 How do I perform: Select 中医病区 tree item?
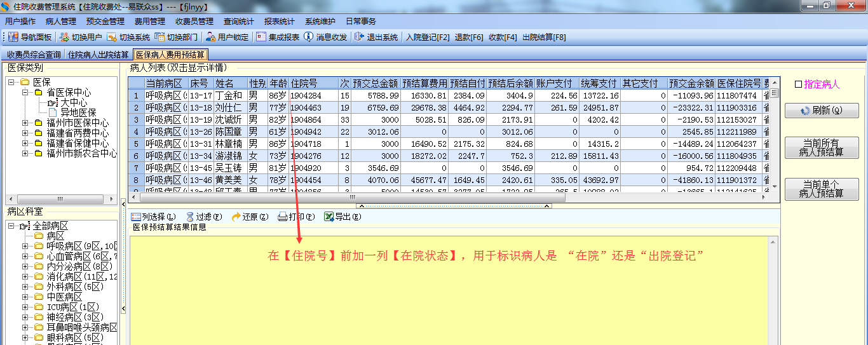pyautogui.click(x=65, y=297)
